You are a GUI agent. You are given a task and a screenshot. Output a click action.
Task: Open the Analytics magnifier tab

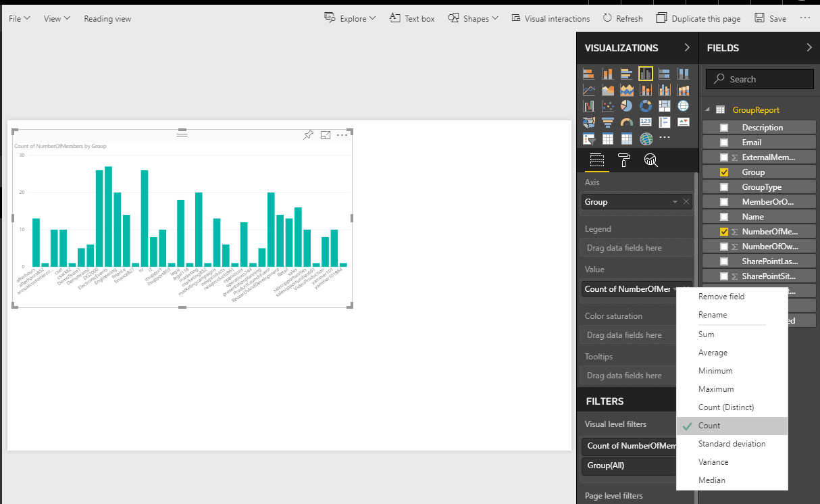click(x=650, y=160)
